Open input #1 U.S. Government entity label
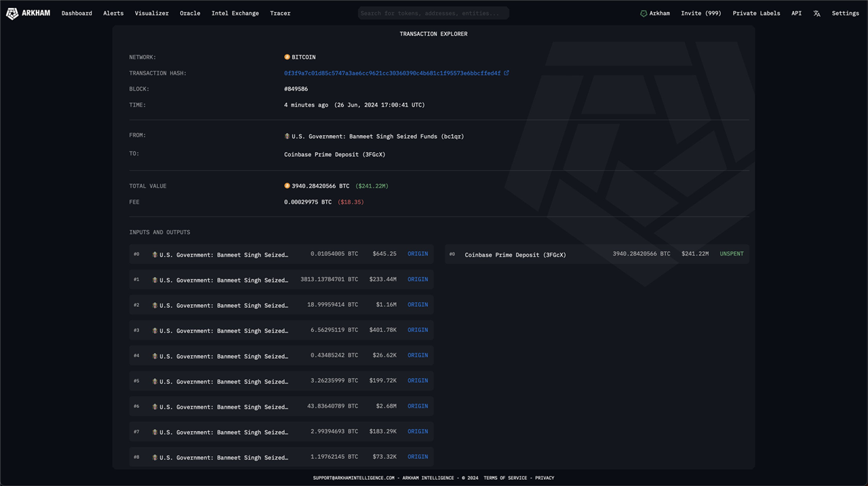The height and width of the screenshot is (486, 868). [224, 280]
